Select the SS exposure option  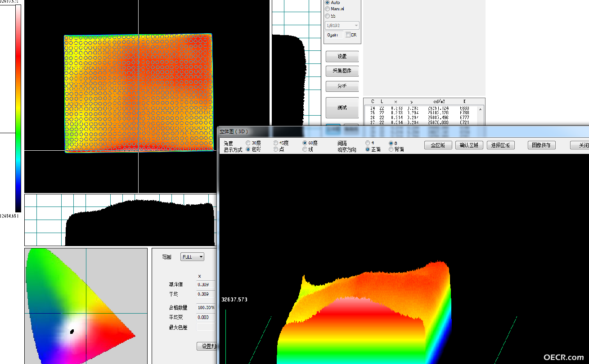click(x=327, y=16)
